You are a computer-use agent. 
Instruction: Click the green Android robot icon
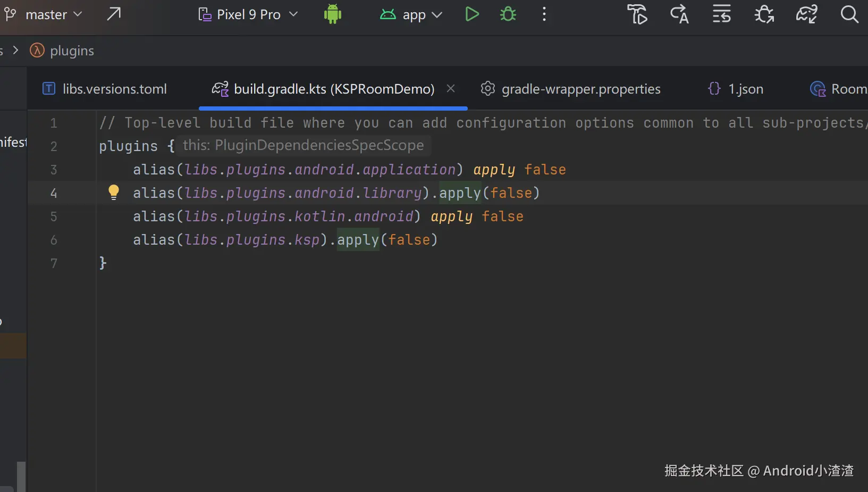coord(333,14)
